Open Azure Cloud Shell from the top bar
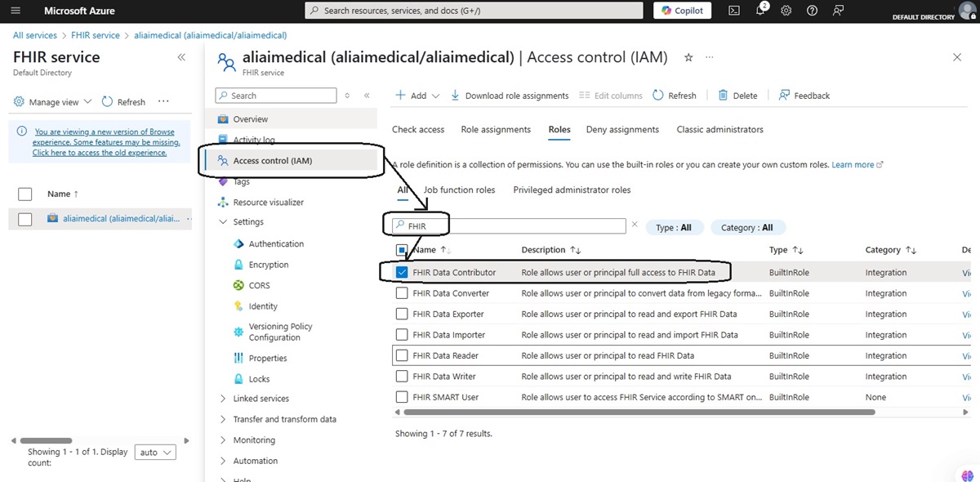This screenshot has width=980, height=482. pos(733,11)
